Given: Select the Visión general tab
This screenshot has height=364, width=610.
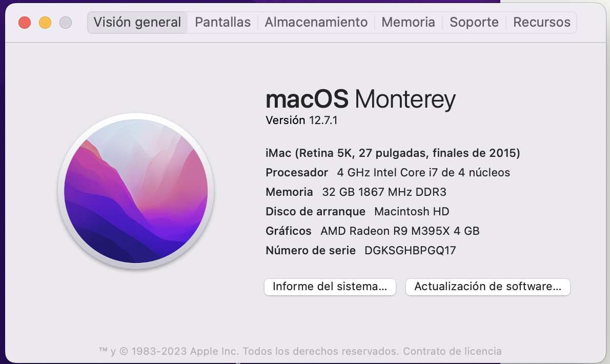Looking at the screenshot, I should tap(137, 23).
